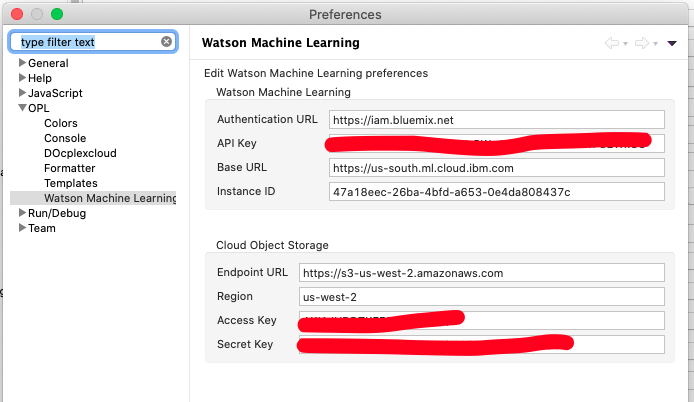Viewport: 694px width, 402px height.
Task: Click the Region input field
Action: pos(482,297)
